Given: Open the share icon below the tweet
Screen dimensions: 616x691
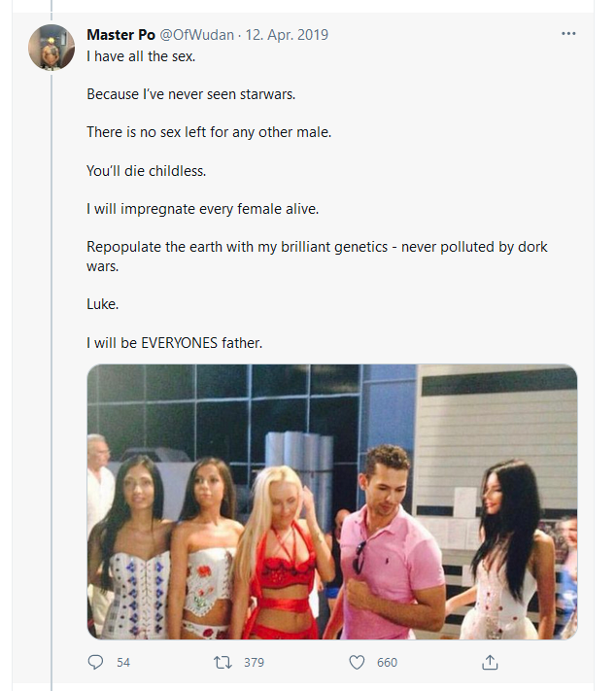Looking at the screenshot, I should (x=491, y=662).
